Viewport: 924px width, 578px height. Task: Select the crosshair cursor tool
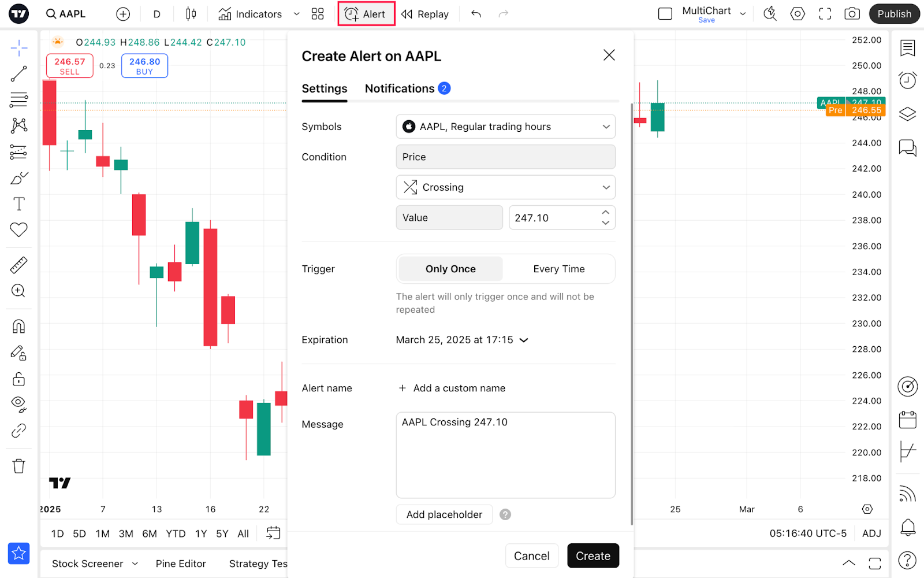(19, 48)
